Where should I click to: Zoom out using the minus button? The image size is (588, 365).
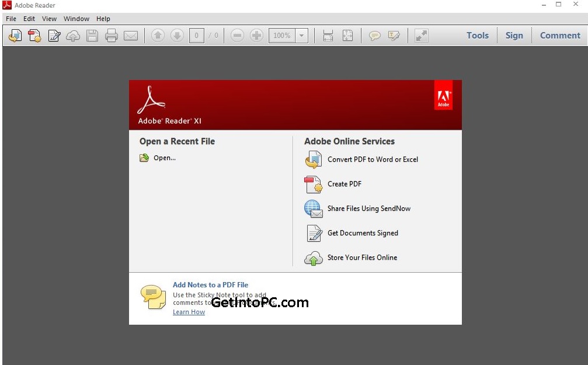point(237,36)
